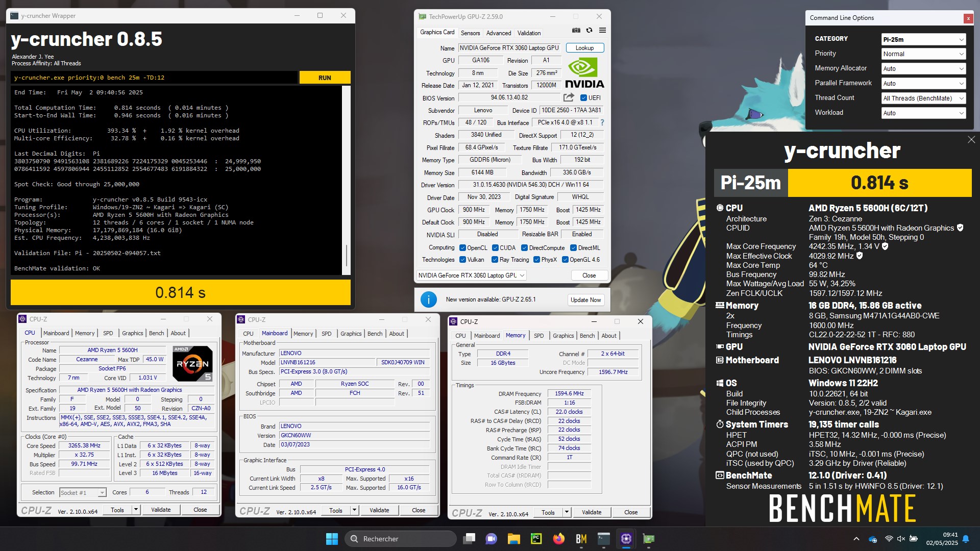Screen dimensions: 980x551
Task: Open the Thread Count dropdown
Action: click(x=923, y=98)
